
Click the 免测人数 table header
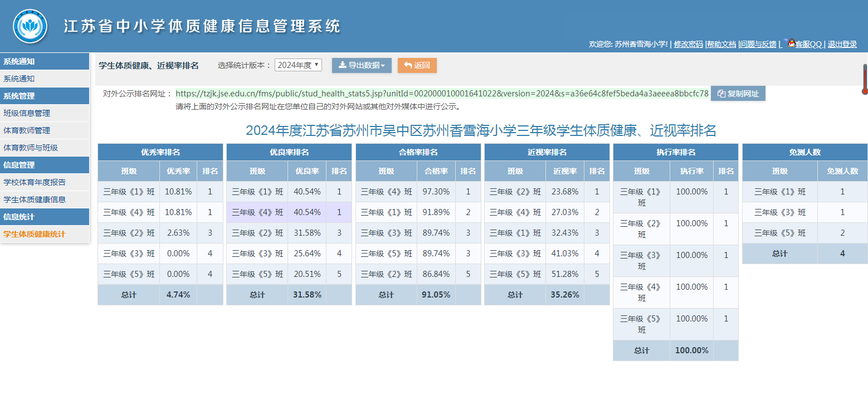pos(805,152)
